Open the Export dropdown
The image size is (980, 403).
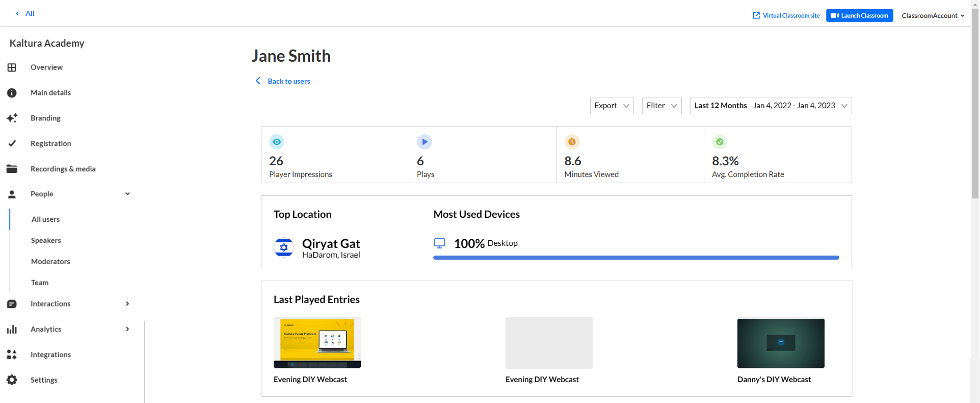click(612, 106)
